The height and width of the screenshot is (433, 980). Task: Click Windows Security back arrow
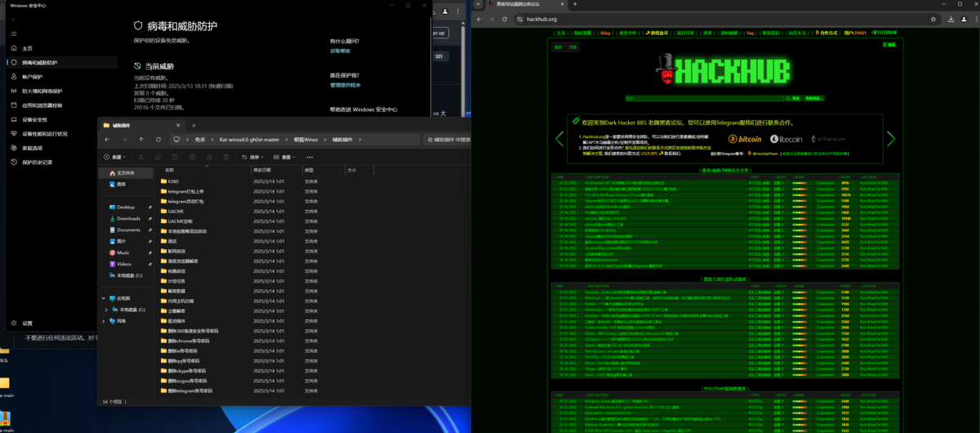click(x=13, y=20)
